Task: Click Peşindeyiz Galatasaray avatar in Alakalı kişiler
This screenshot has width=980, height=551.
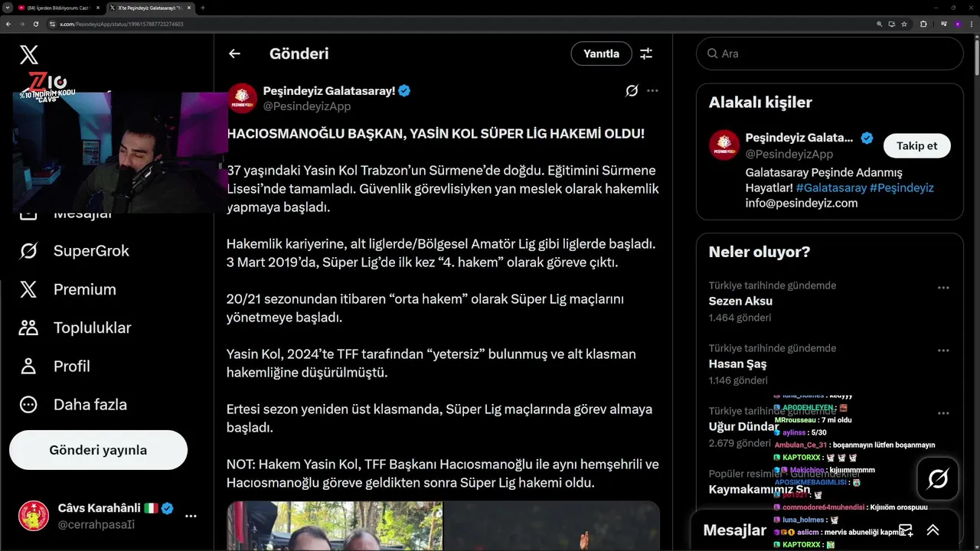Action: click(x=724, y=145)
